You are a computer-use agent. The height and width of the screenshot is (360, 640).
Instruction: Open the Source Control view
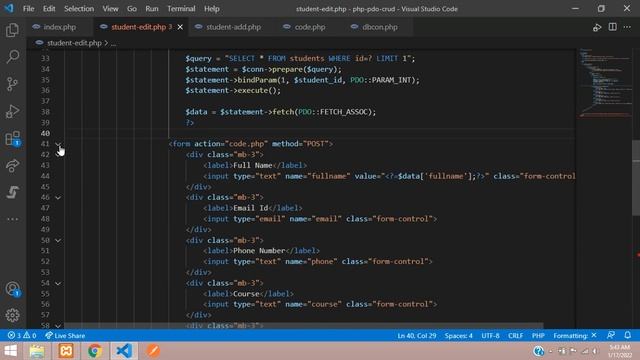12,84
